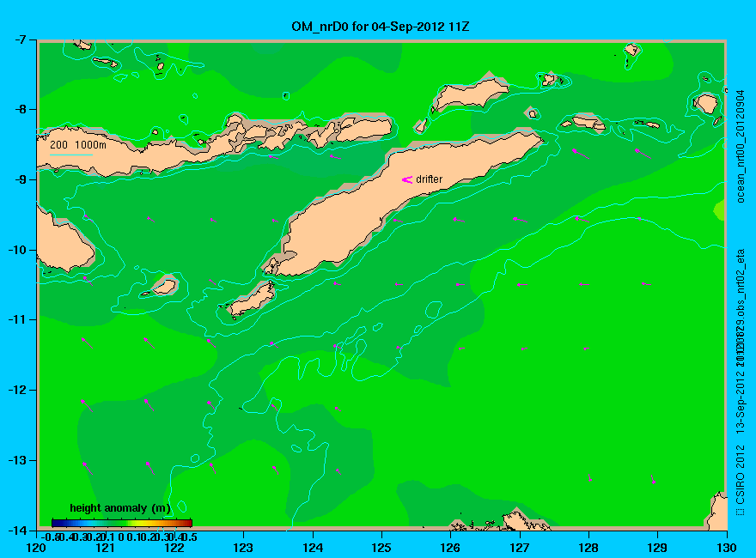
Task: Click longitude tick label 125
Action: (x=381, y=548)
